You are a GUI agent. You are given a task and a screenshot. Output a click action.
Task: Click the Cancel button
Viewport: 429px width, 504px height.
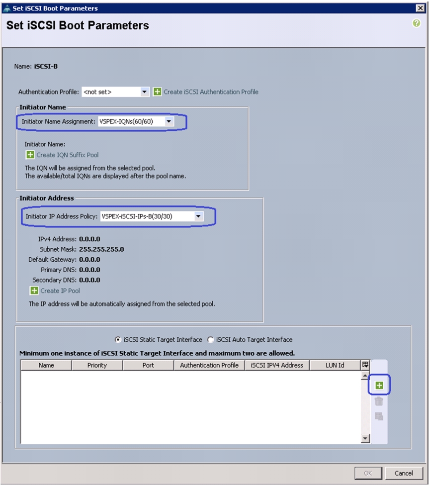coord(404,473)
